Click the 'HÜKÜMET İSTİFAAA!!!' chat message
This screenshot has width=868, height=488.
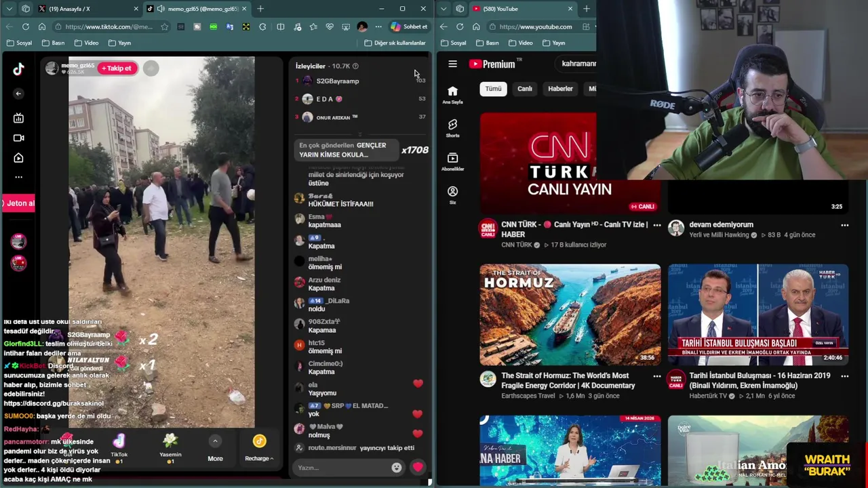tap(341, 204)
